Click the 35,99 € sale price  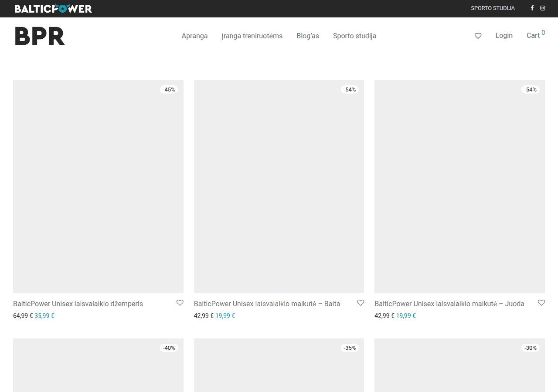click(x=44, y=316)
